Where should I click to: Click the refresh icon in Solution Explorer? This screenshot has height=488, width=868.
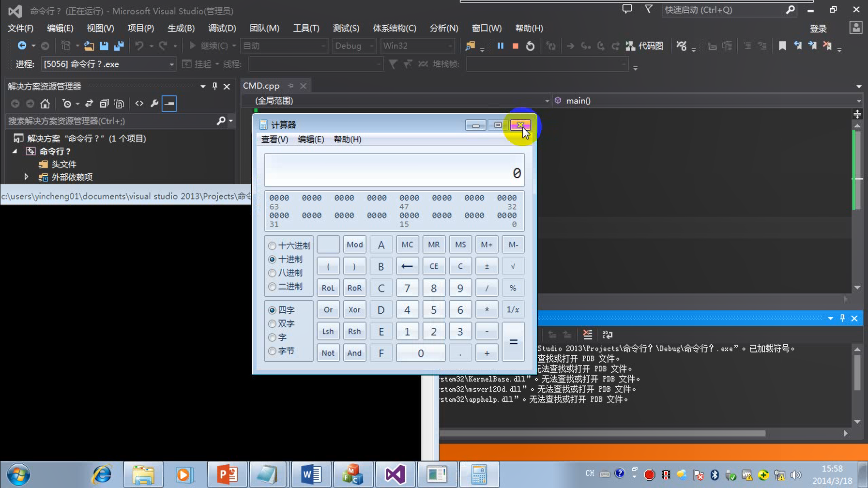coord(89,103)
